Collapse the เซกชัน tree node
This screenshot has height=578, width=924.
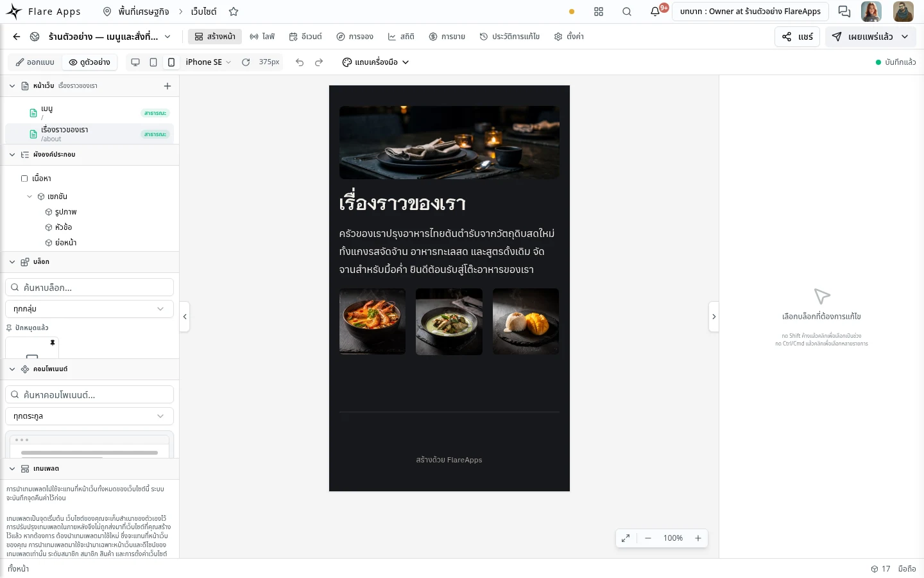[30, 197]
